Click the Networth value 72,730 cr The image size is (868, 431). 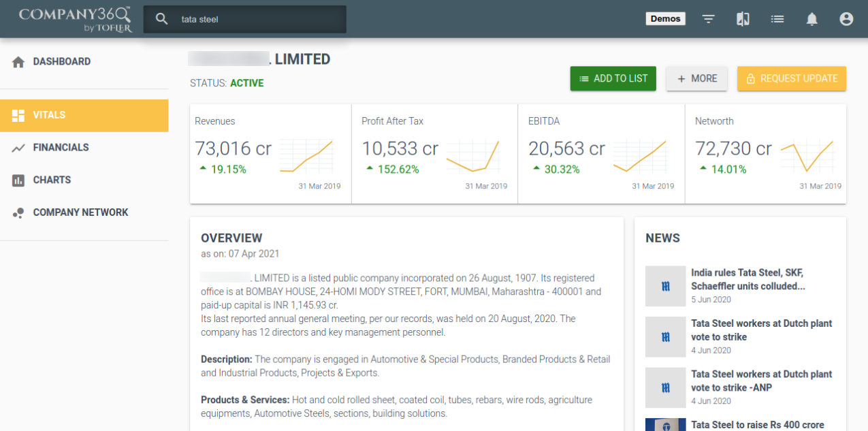tap(733, 148)
